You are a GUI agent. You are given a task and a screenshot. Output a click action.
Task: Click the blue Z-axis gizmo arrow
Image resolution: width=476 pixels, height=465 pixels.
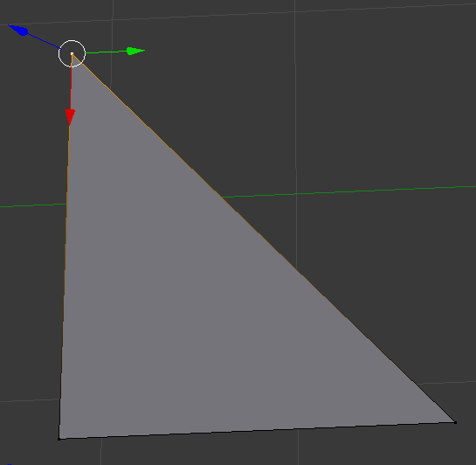click(x=18, y=30)
